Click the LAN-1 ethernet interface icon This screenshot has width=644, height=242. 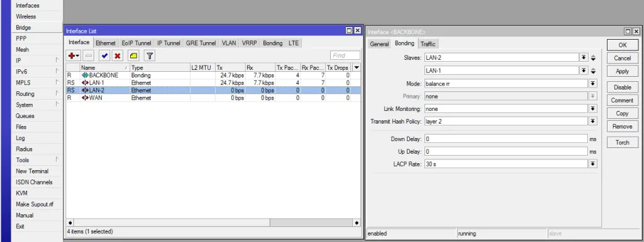coord(85,83)
